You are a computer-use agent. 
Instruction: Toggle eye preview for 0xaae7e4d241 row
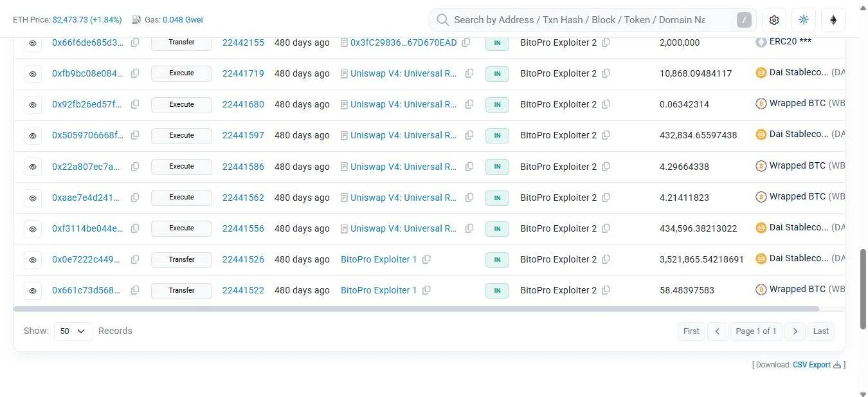click(x=33, y=198)
